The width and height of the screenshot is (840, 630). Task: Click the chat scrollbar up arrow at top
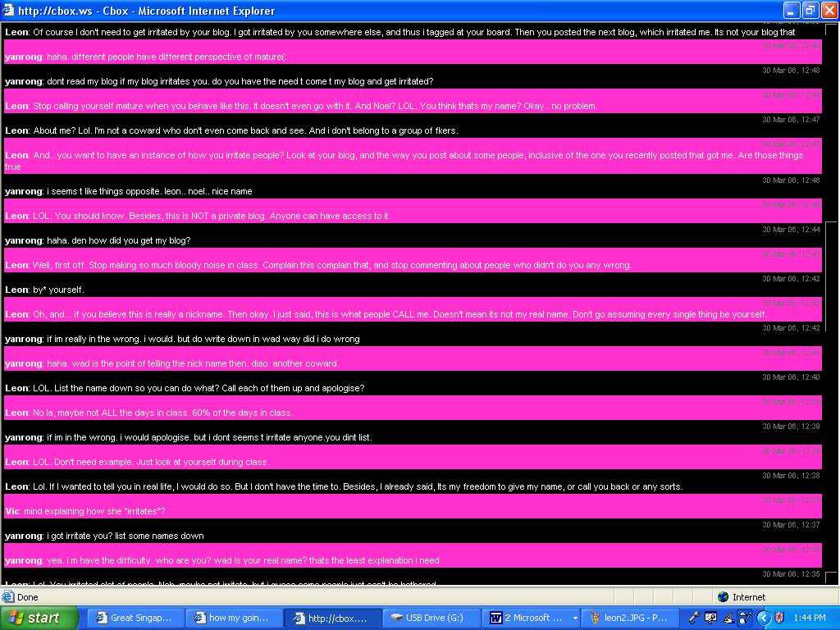coord(831,30)
